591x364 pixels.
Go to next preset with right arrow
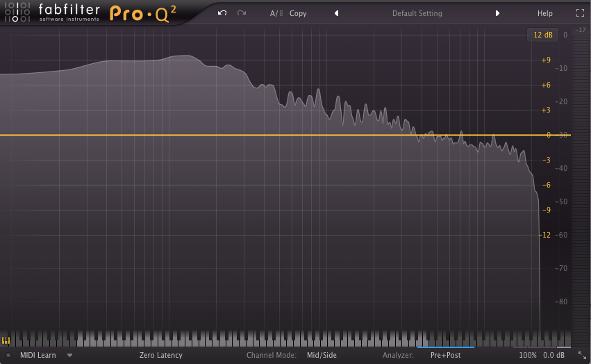[497, 13]
